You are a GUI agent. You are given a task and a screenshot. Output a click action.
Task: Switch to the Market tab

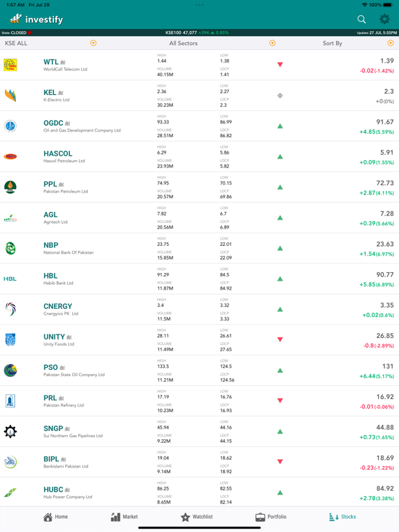[x=124, y=517]
